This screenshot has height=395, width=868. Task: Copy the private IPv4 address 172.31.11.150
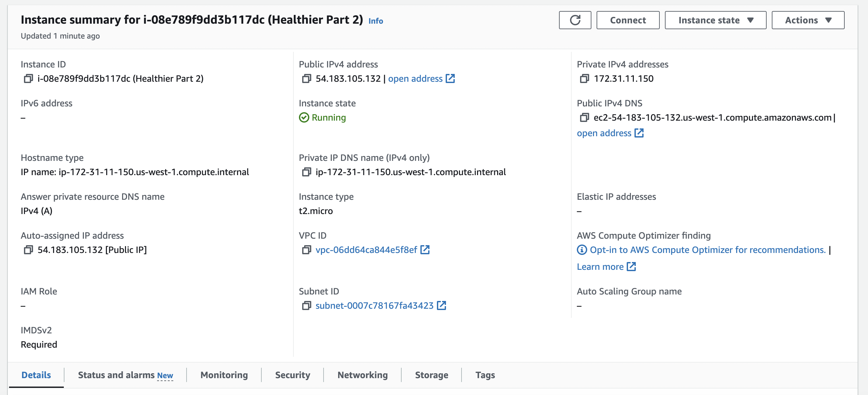pyautogui.click(x=584, y=78)
